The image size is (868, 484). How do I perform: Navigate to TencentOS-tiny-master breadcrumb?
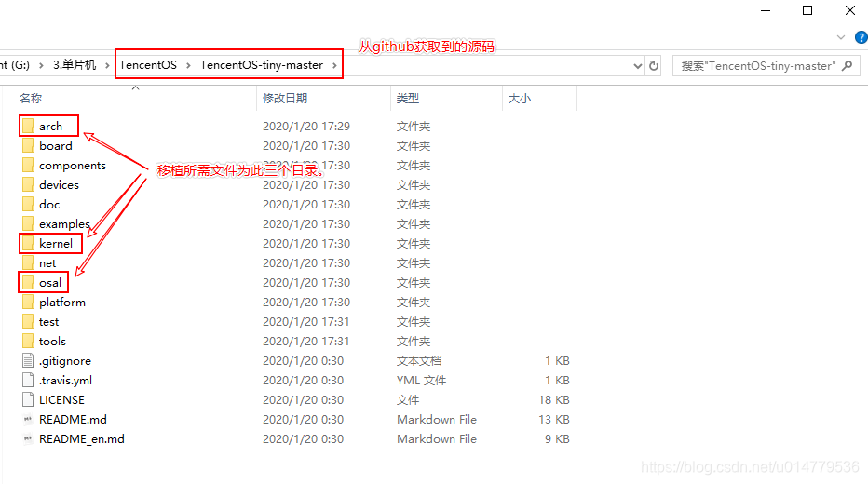(x=262, y=65)
